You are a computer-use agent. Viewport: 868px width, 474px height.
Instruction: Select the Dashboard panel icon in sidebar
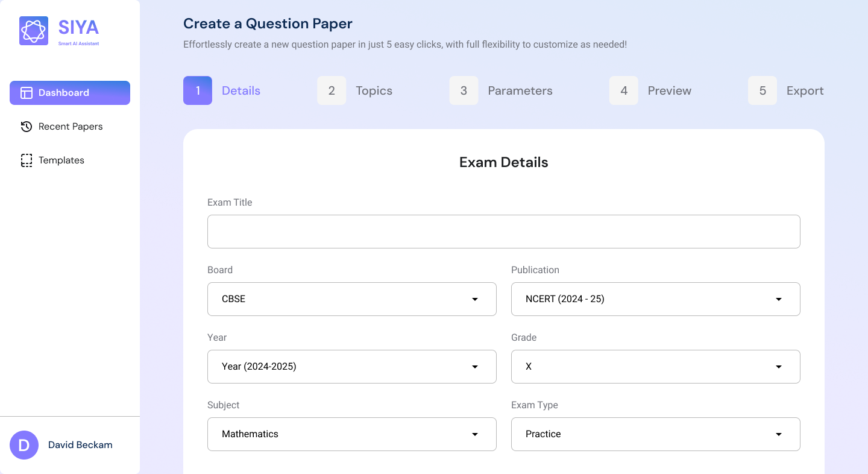coord(26,93)
